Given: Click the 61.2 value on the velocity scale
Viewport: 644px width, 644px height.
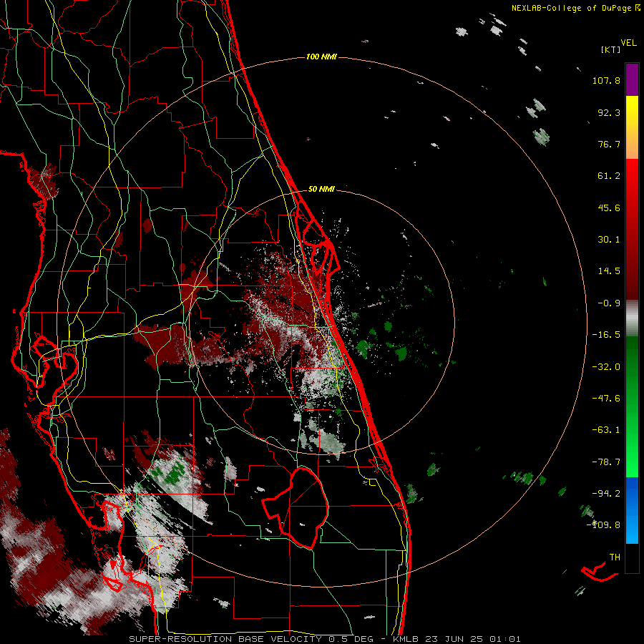Looking at the screenshot, I should point(609,176).
